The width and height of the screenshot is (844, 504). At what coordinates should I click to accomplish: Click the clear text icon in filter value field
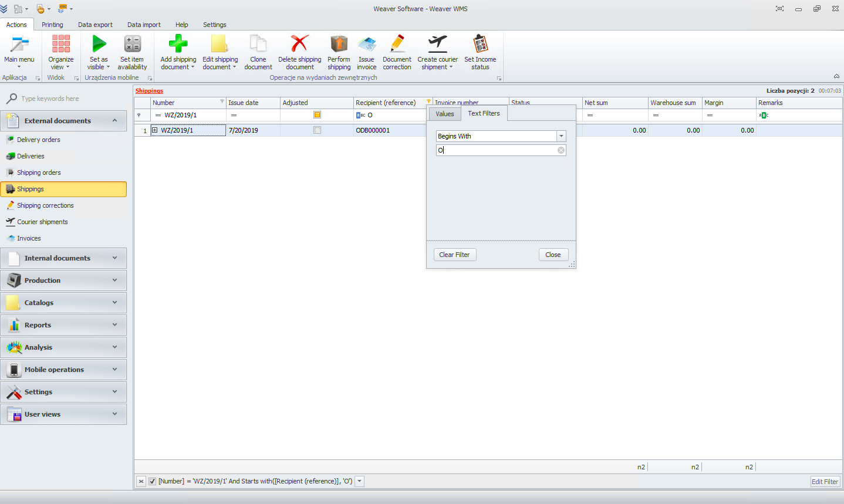coord(561,150)
